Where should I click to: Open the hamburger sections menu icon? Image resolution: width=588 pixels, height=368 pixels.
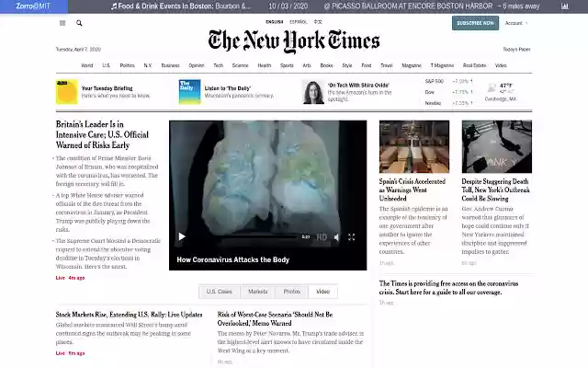click(62, 23)
